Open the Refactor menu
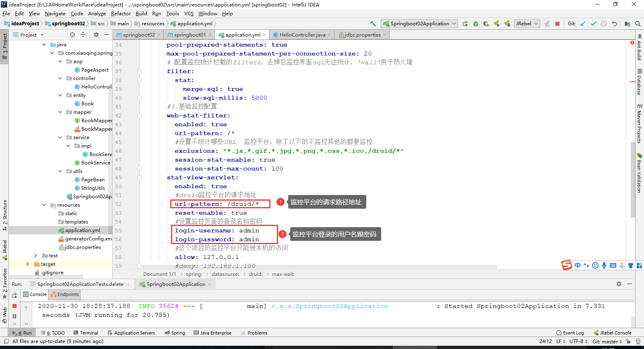Image resolution: width=644 pixels, height=349 pixels. click(x=121, y=13)
